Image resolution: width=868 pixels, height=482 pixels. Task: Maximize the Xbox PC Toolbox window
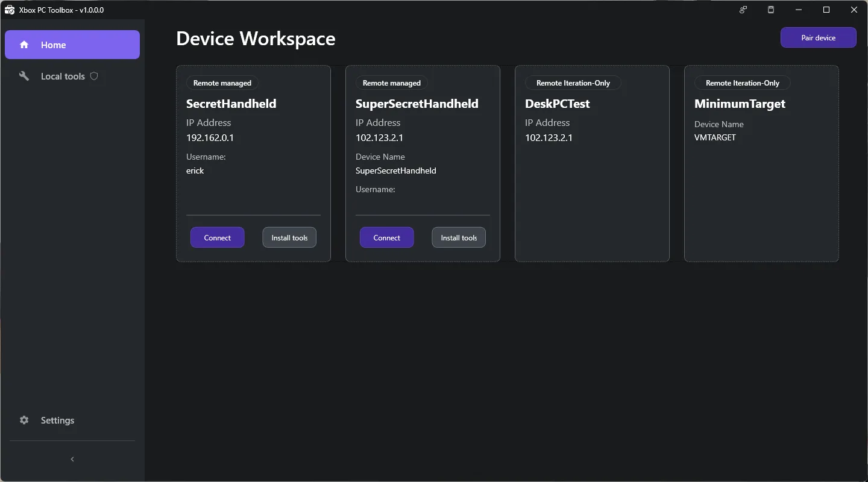[826, 10]
